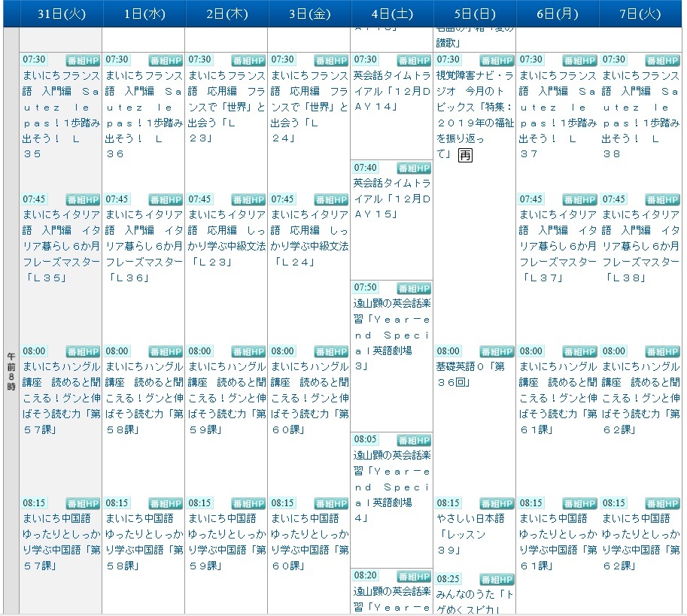This screenshot has height=616, width=687.
Task: Open 番組HP for 4日 08:20 program
Action: coord(414,577)
